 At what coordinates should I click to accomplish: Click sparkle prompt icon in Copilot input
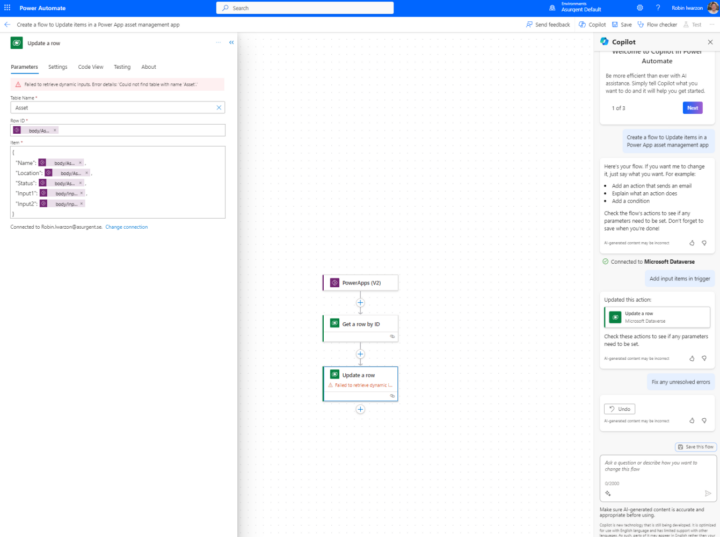click(608, 493)
